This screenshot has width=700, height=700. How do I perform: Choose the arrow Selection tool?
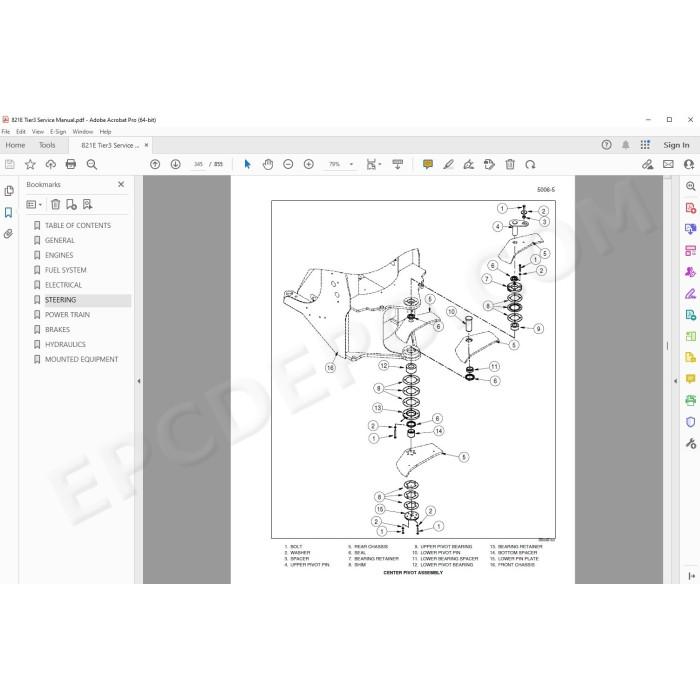[x=247, y=165]
